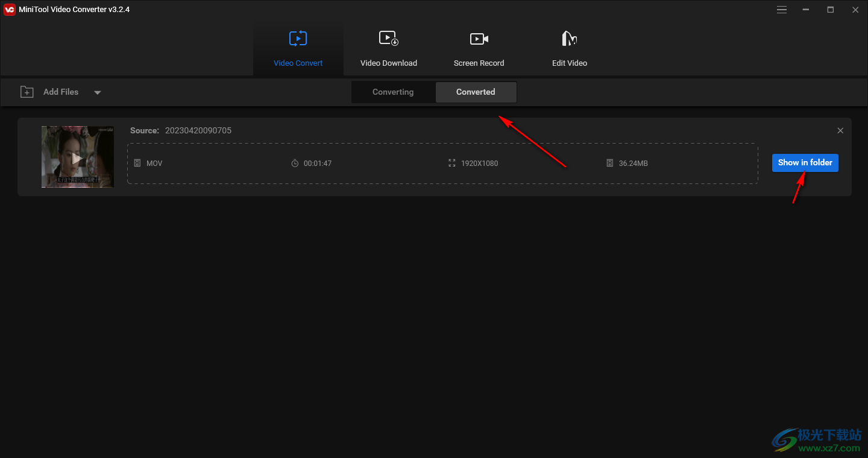
Task: Switch to the Converting list
Action: click(393, 92)
